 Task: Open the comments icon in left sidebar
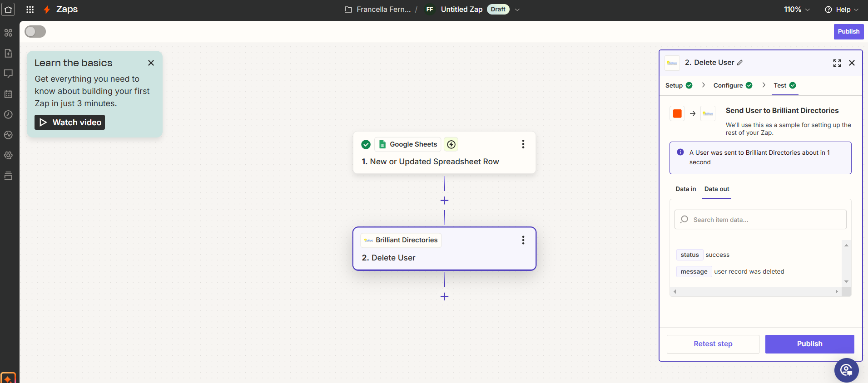click(x=8, y=74)
